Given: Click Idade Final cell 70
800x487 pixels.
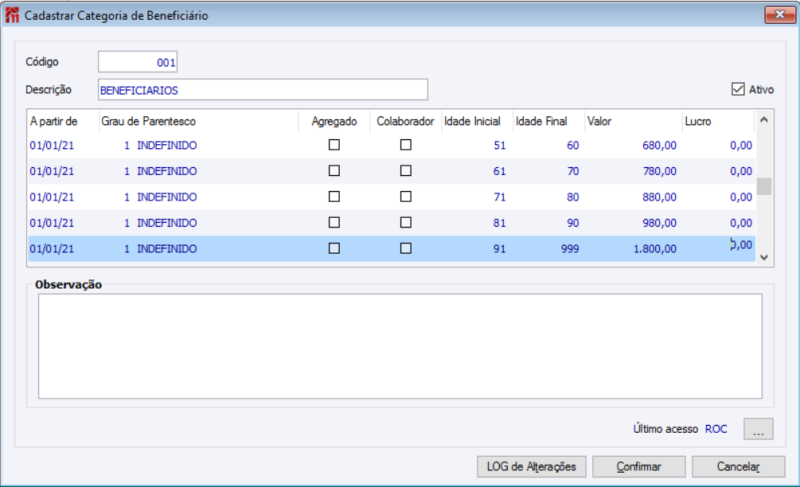Looking at the screenshot, I should 573,171.
